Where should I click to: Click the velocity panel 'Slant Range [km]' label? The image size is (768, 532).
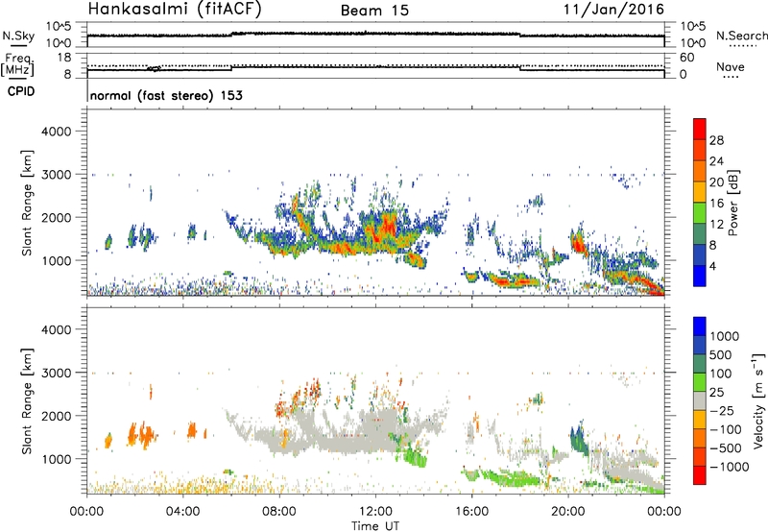pyautogui.click(x=28, y=400)
